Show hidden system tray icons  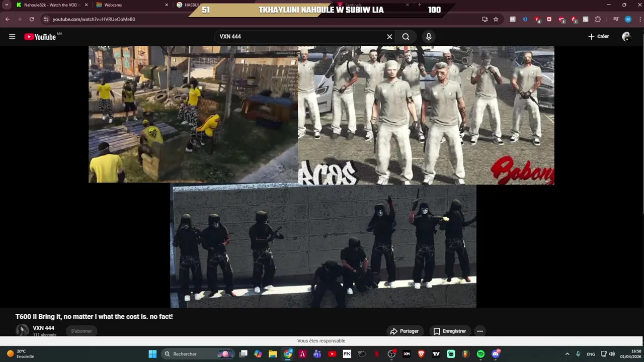pyautogui.click(x=567, y=354)
